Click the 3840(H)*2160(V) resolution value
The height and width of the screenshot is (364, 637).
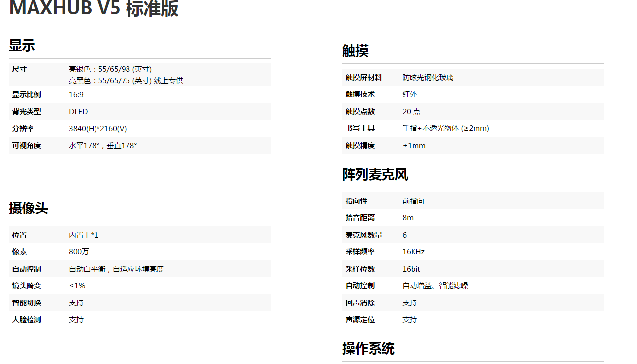(98, 128)
